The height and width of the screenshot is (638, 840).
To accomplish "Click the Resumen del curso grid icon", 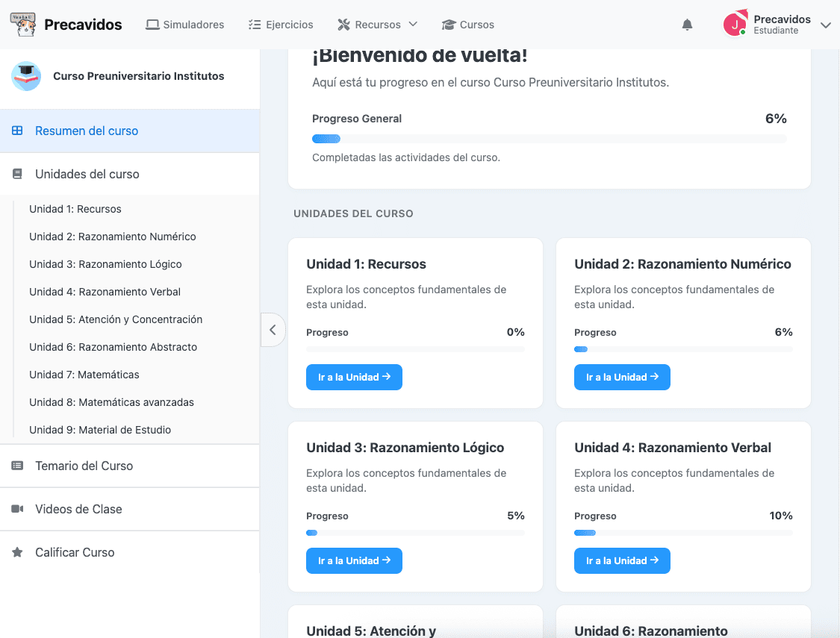I will tap(16, 130).
